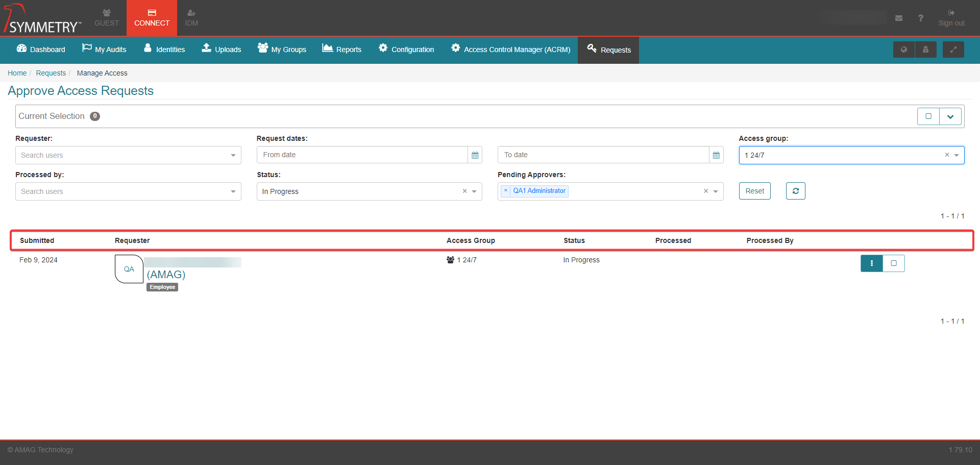Switch to the CONNECT module

(152, 18)
